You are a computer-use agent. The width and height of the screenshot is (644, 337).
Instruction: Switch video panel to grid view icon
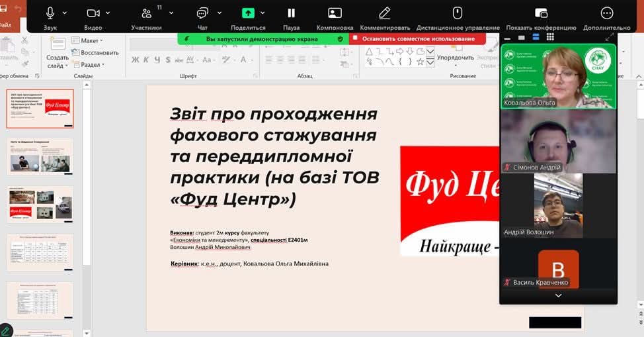(x=550, y=37)
